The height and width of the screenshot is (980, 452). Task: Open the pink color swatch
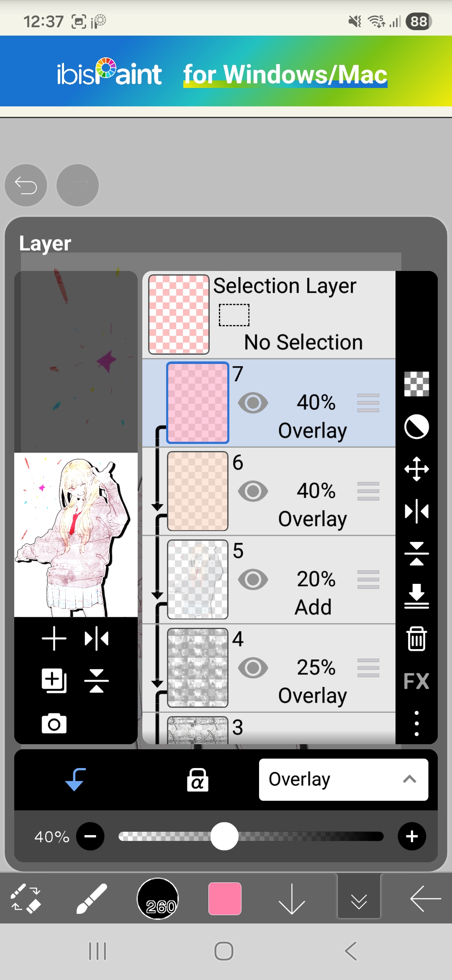[x=225, y=898]
